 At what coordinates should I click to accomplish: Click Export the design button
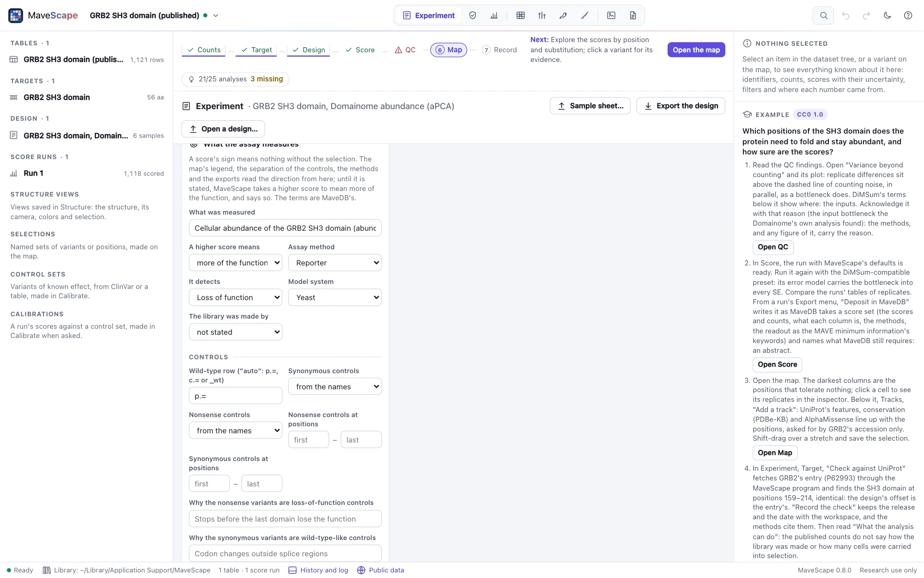click(x=681, y=106)
